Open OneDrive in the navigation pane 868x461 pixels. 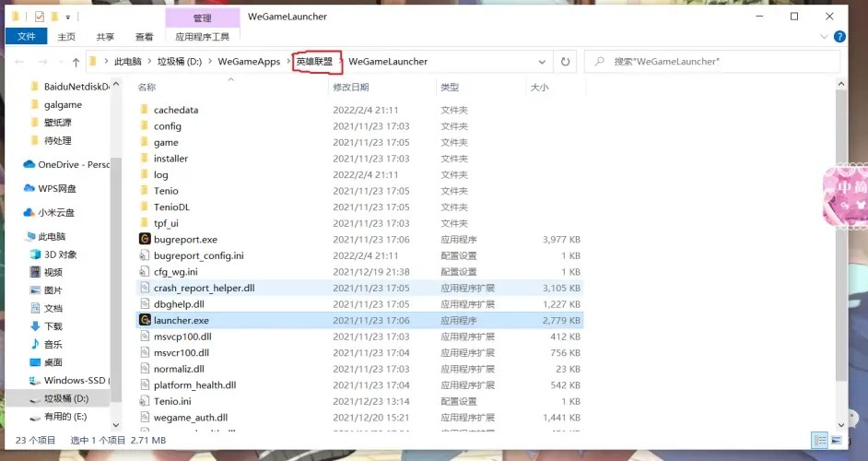[x=66, y=164]
